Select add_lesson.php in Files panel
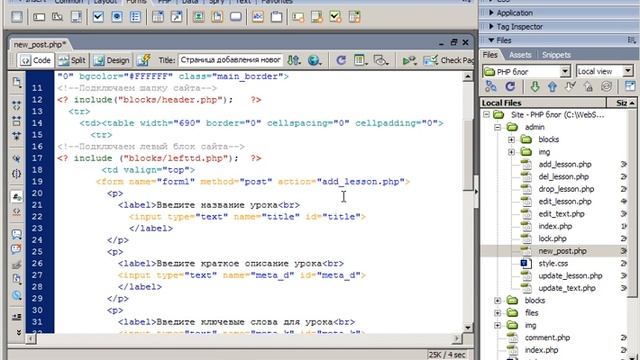The image size is (640, 360). tap(564, 164)
